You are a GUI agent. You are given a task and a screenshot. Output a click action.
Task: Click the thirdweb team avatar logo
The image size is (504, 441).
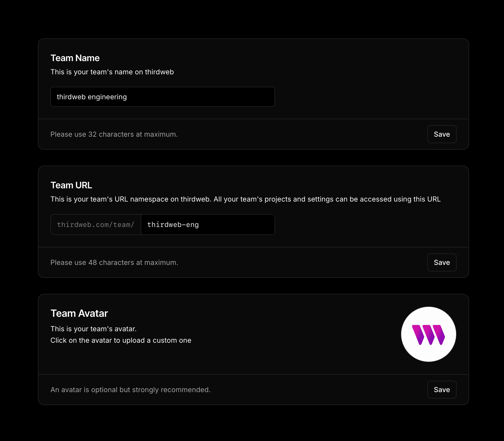coord(428,335)
